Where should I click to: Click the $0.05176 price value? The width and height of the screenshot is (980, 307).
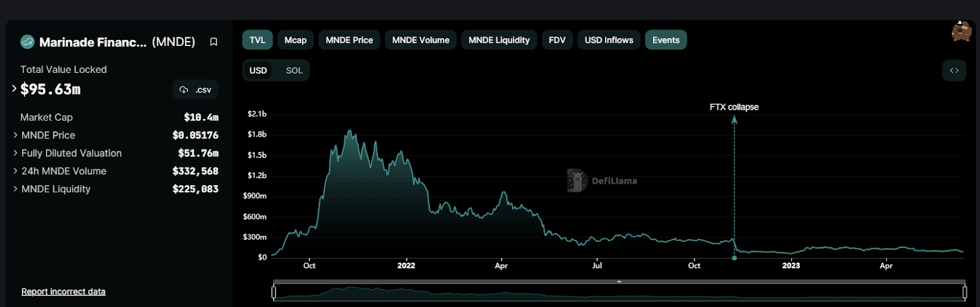tap(195, 135)
